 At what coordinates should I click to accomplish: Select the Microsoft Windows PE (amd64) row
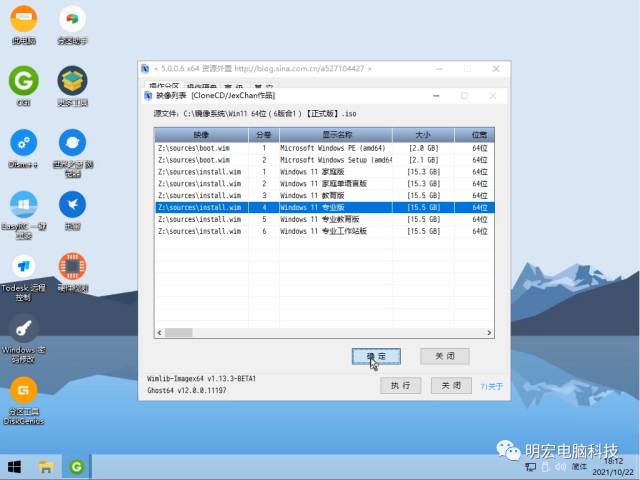[324, 148]
